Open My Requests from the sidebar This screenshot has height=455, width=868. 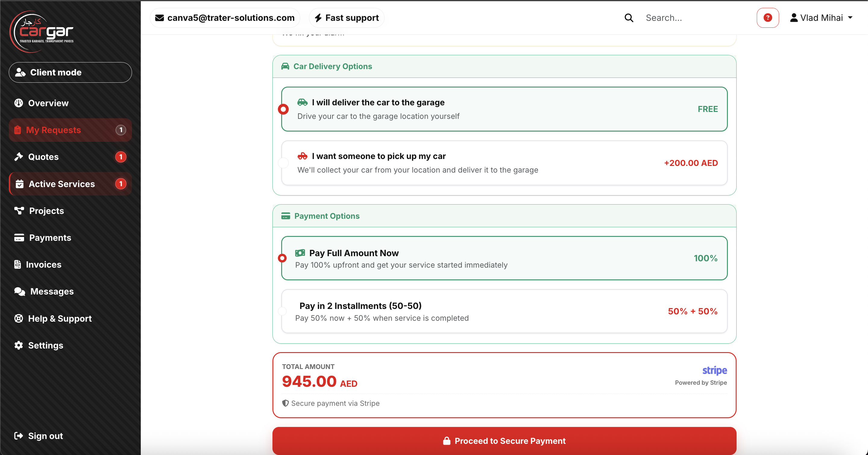[x=54, y=130]
